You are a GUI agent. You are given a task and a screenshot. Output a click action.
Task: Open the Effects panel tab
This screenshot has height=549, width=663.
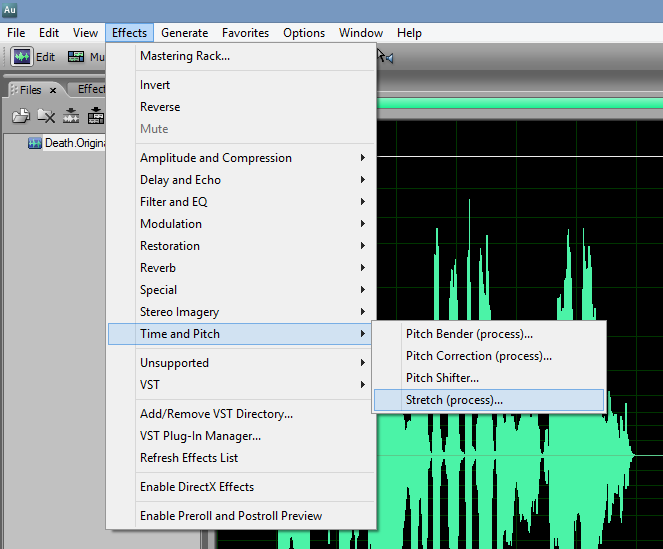(x=90, y=89)
